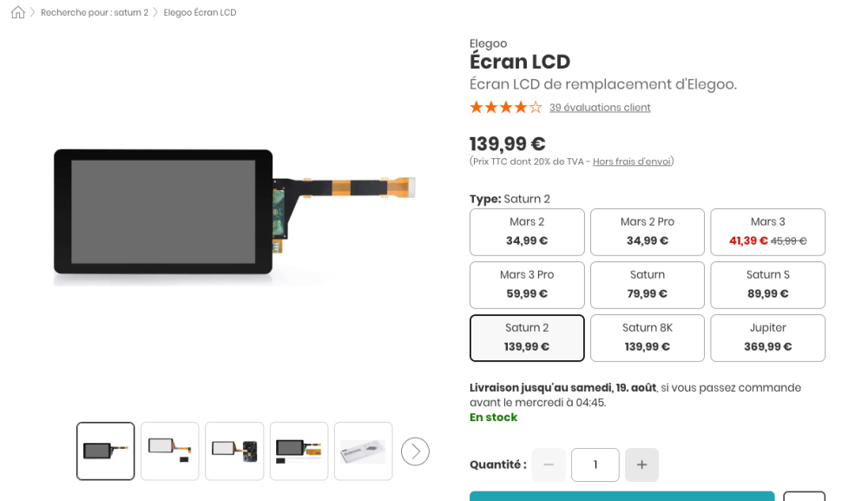Open the Hors frais d'envoi link
Image resolution: width=868 pixels, height=501 pixels.
[632, 162]
